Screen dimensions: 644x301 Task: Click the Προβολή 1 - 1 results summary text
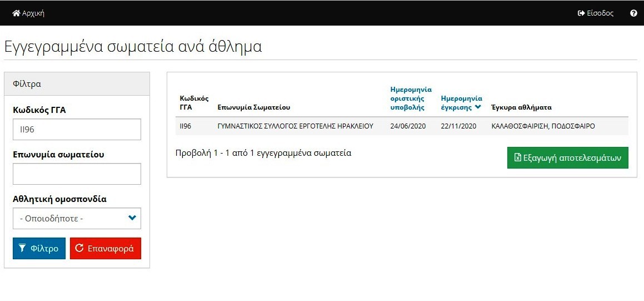pyautogui.click(x=263, y=154)
